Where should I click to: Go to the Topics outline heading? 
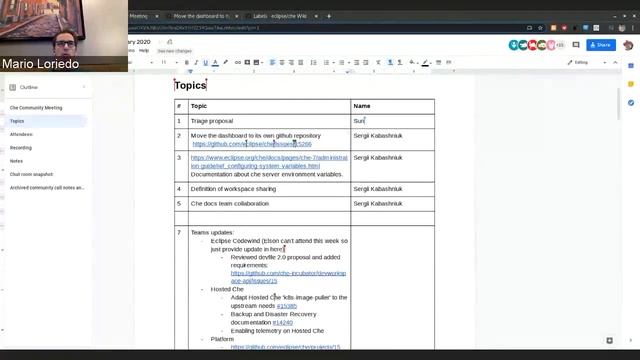point(17,121)
